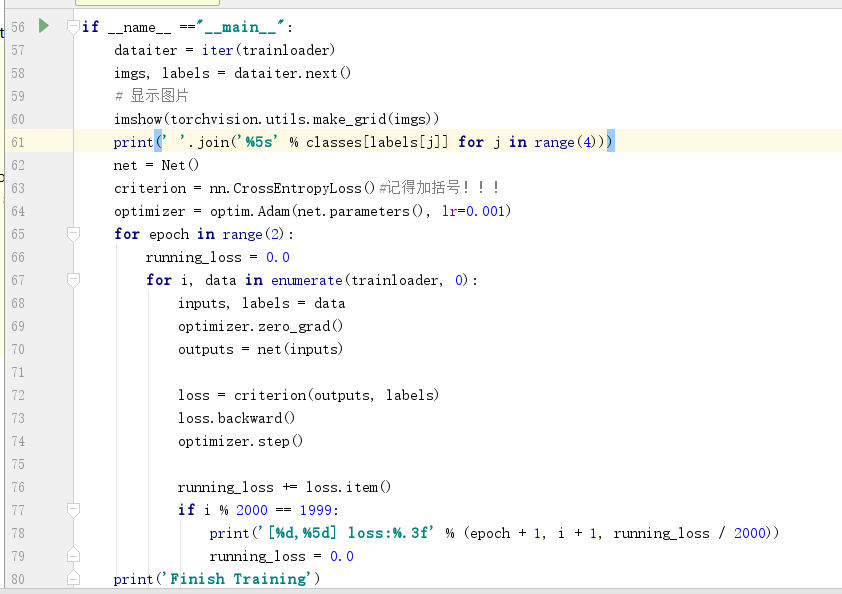Click 'loss.backward()' line

236,418
